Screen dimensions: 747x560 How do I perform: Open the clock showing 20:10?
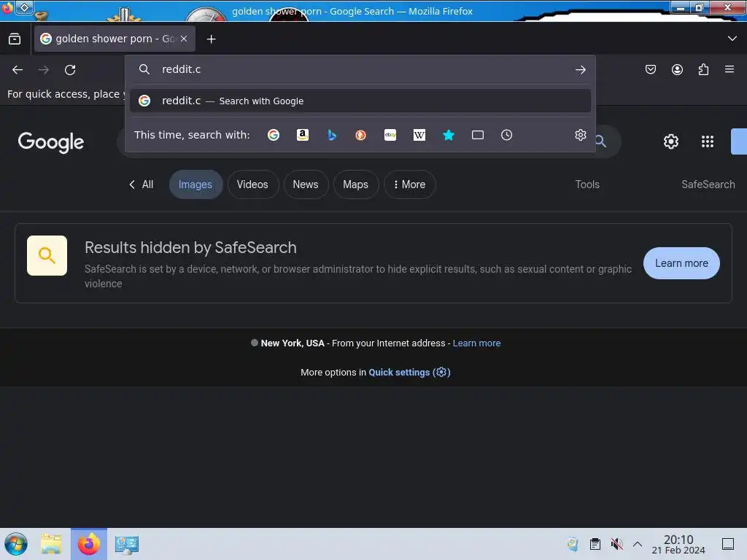[x=678, y=544]
